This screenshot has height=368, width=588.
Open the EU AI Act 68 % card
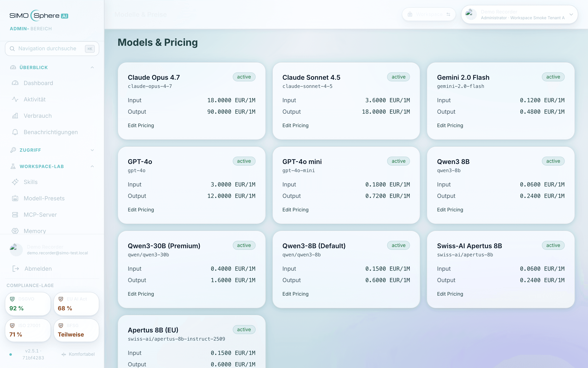[76, 304]
